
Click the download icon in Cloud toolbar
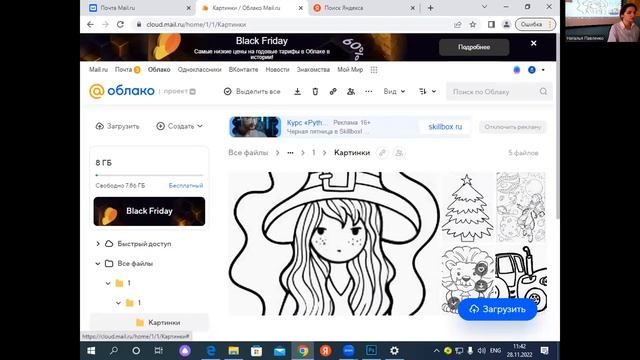298,91
